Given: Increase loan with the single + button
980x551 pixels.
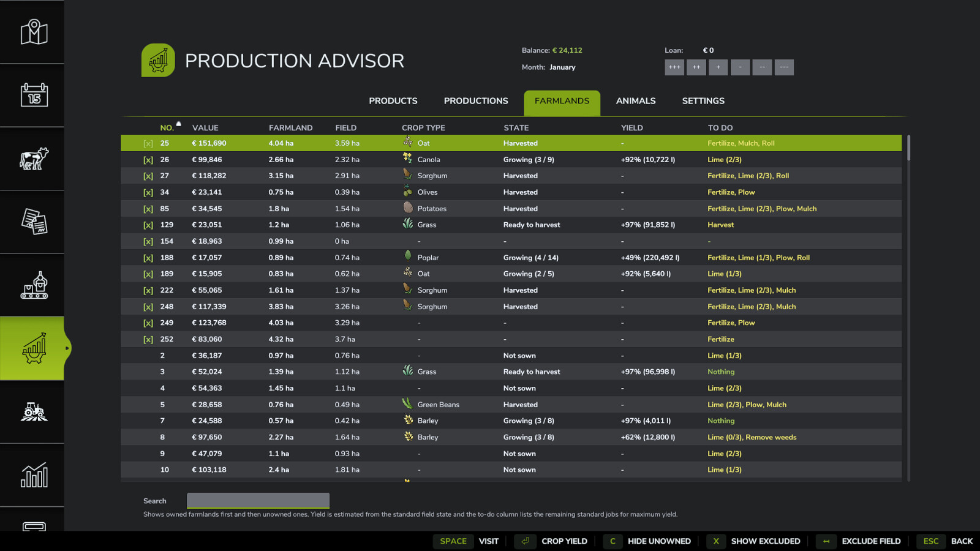Looking at the screenshot, I should click(718, 67).
